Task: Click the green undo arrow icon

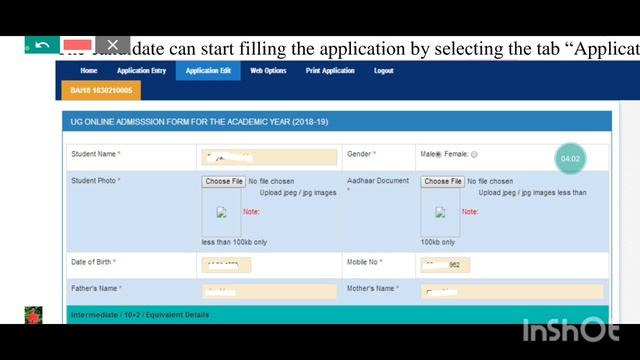Action: pyautogui.click(x=42, y=44)
